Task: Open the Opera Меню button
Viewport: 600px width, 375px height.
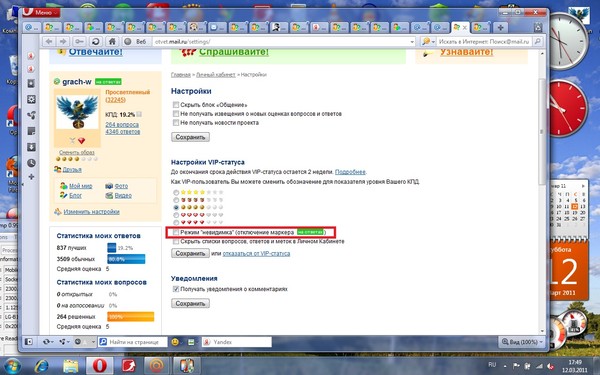Action: [41, 12]
